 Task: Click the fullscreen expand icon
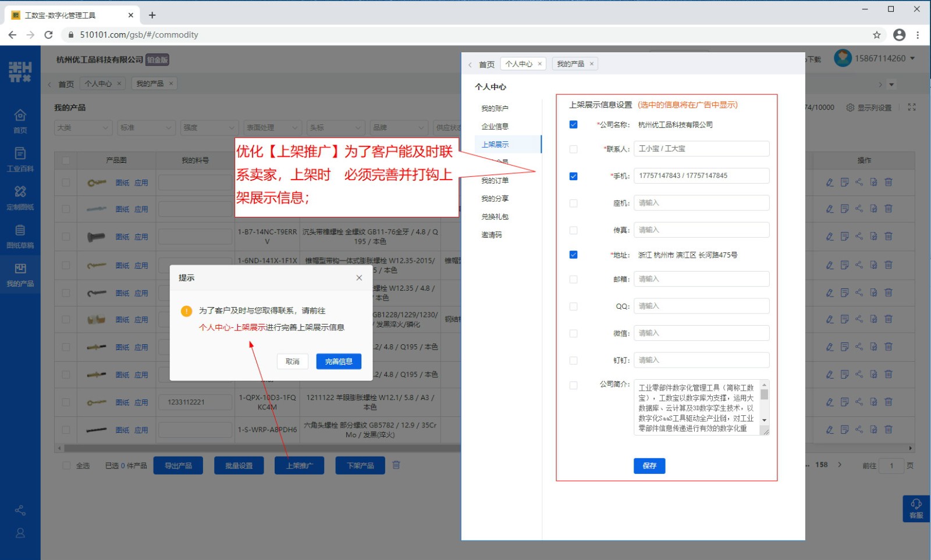[x=912, y=108]
